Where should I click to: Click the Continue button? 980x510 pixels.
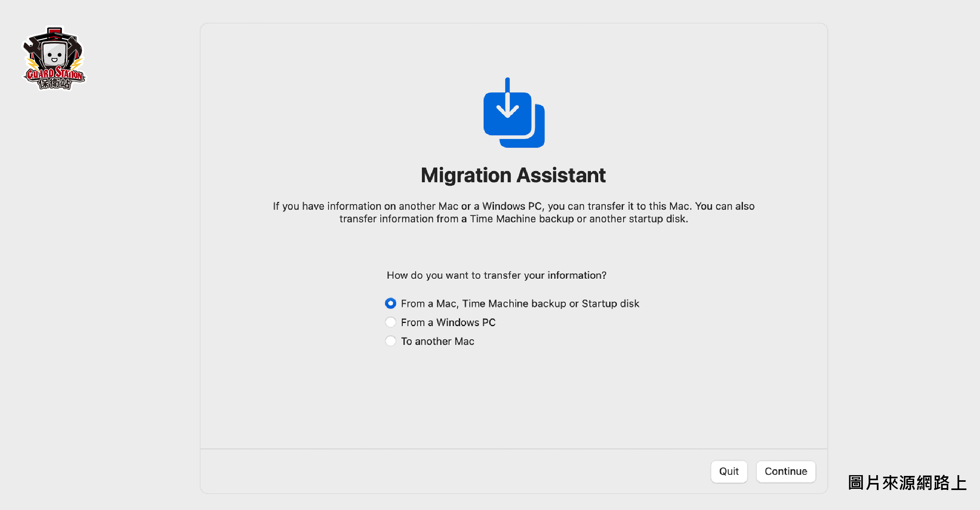coord(786,471)
